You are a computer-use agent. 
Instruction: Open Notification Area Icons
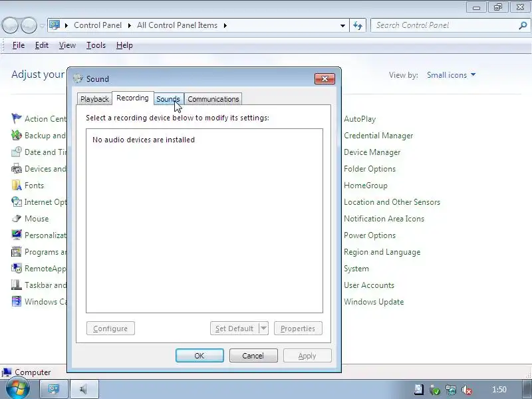(384, 219)
